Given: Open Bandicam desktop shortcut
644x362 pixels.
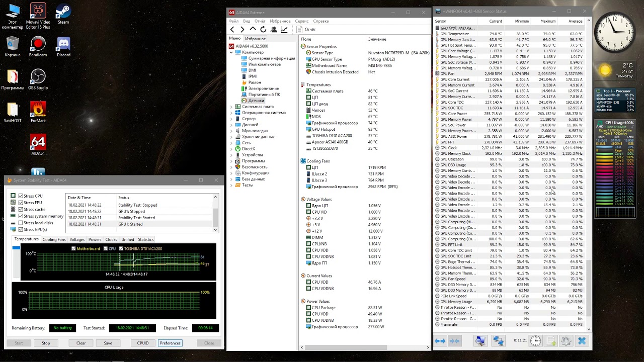Looking at the screenshot, I should point(38,47).
